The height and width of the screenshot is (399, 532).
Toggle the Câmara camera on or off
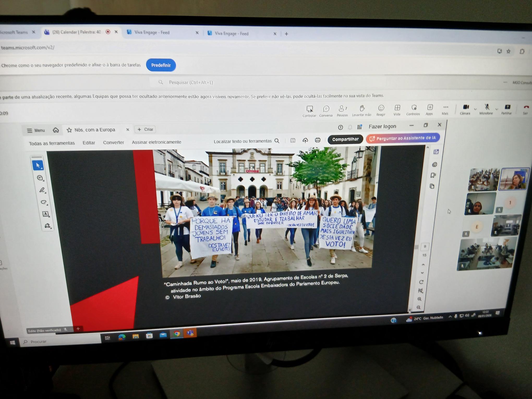pyautogui.click(x=466, y=107)
